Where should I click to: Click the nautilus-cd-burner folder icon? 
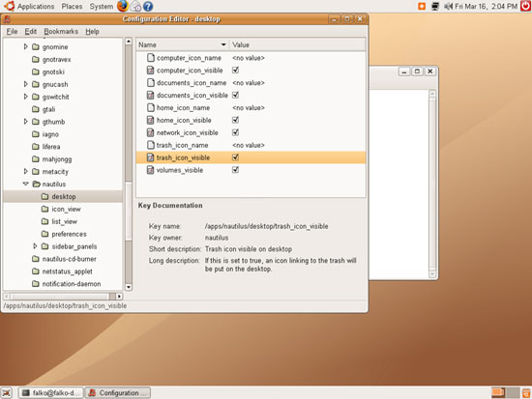coord(36,259)
